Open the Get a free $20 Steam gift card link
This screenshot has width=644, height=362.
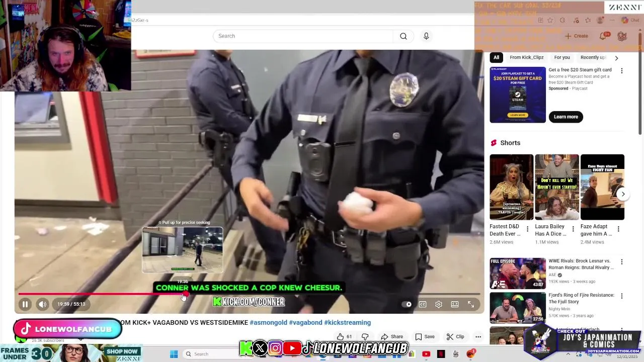click(x=580, y=70)
